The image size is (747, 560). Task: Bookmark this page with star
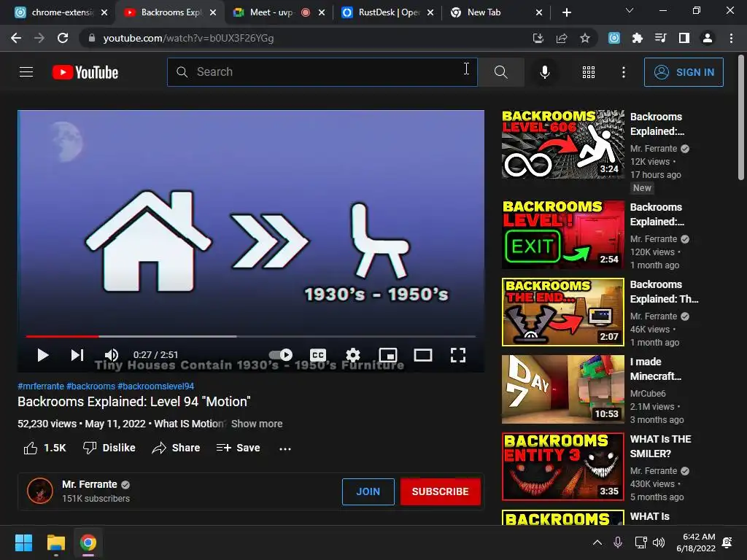(585, 38)
